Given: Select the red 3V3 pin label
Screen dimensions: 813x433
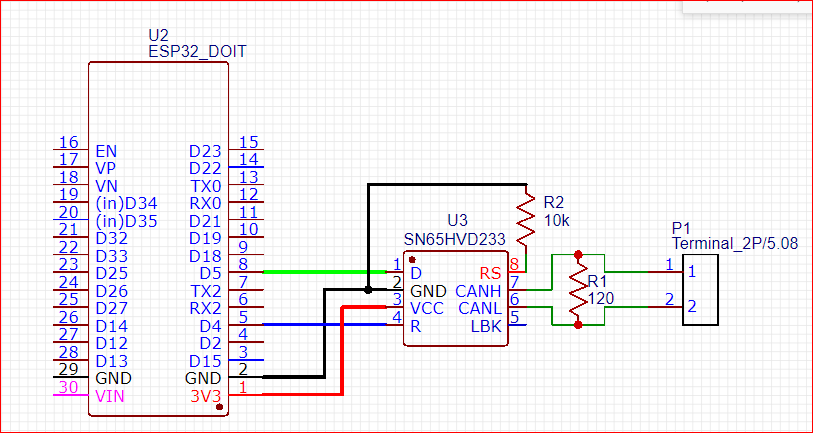Looking at the screenshot, I should click(206, 397).
